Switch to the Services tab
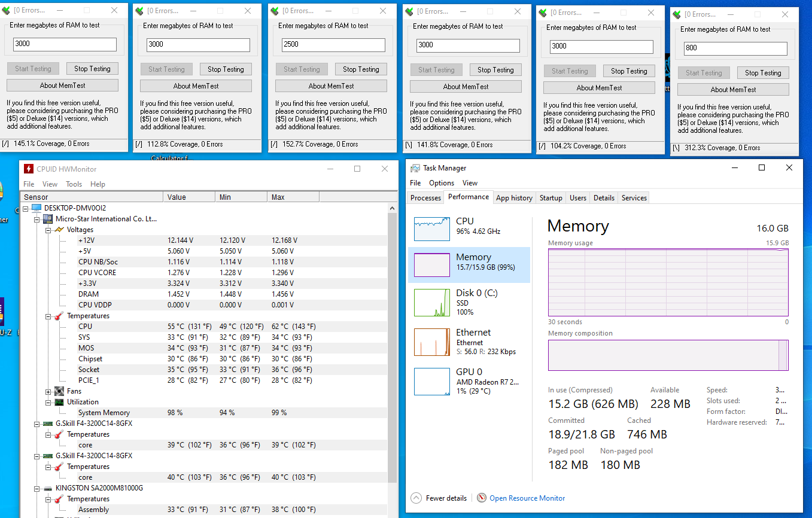Screen dimensions: 812x518 coord(634,198)
